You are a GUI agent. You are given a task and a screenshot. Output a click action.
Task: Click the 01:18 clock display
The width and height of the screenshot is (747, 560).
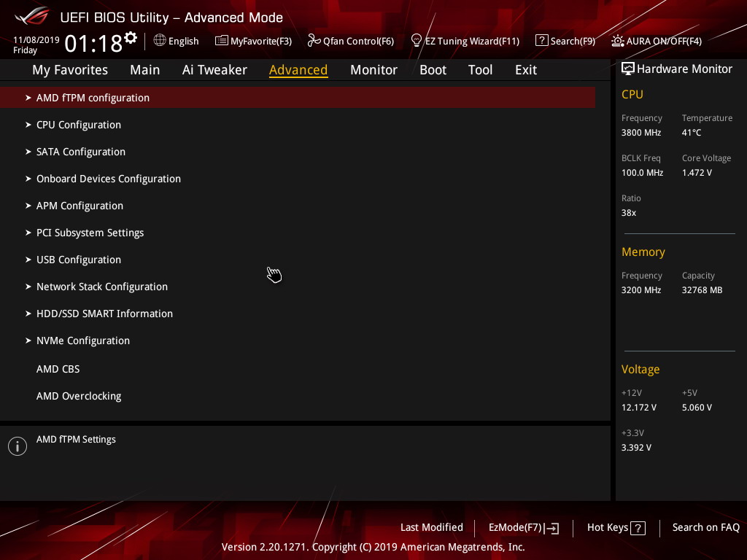93,44
